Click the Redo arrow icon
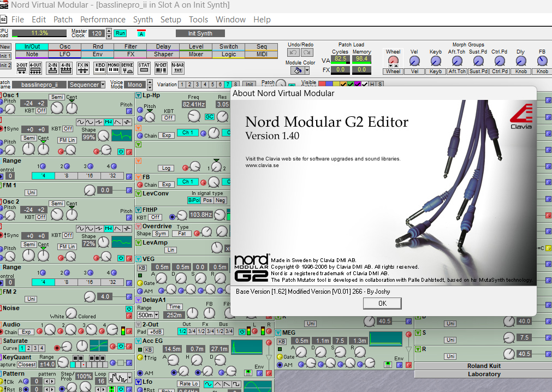Image resolution: width=552 pixels, height=392 pixels. point(307,52)
